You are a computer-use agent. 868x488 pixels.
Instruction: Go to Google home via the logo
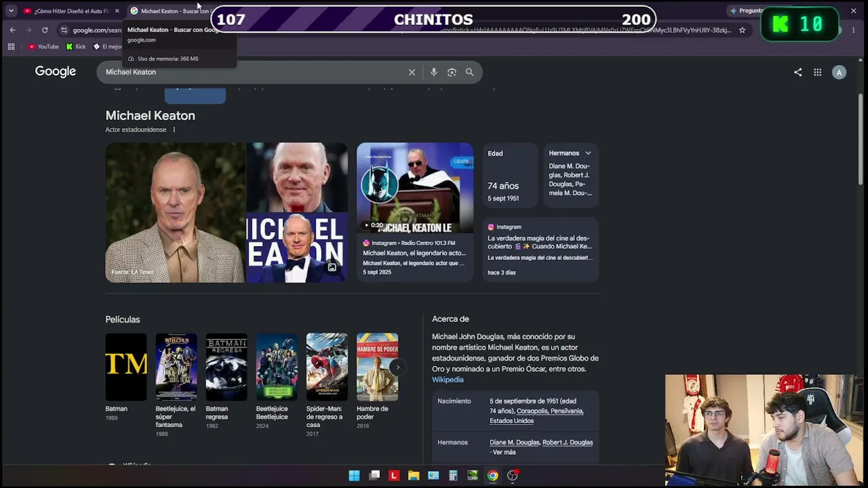point(56,72)
